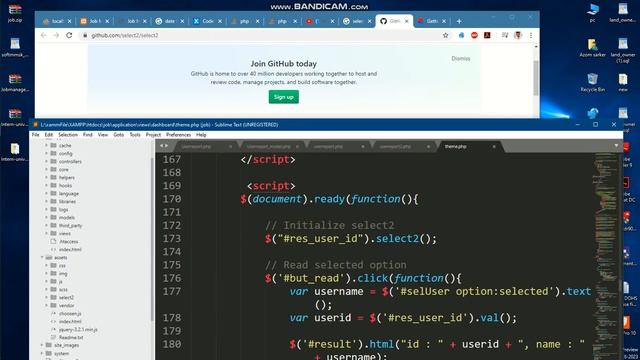
Task: Expand the cache folder
Action: pos(47,145)
